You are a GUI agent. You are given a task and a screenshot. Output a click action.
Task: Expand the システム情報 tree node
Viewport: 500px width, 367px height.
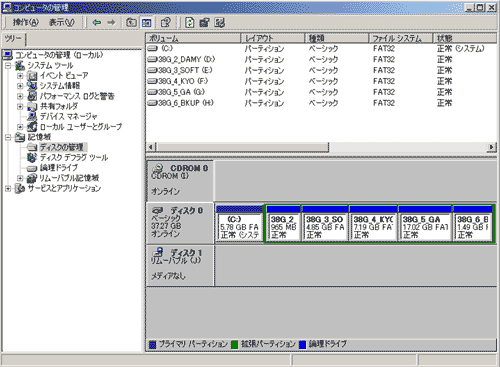pos(20,86)
